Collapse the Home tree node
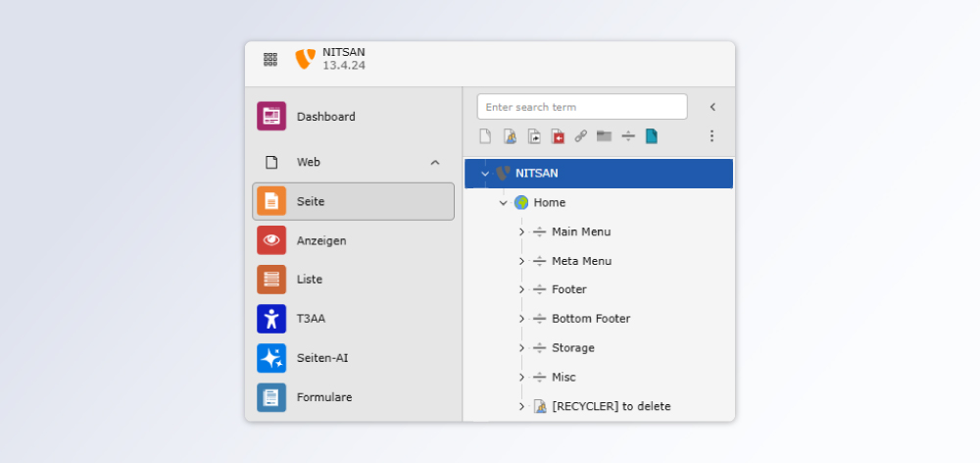 504,203
